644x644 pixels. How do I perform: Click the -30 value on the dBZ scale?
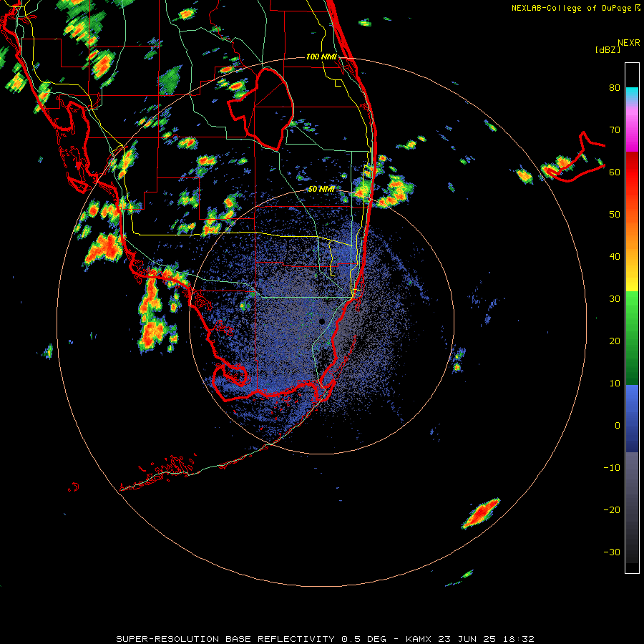click(612, 552)
